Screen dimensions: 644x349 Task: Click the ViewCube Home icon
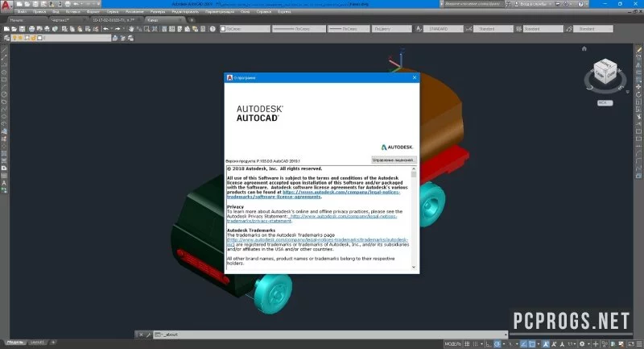tap(584, 48)
